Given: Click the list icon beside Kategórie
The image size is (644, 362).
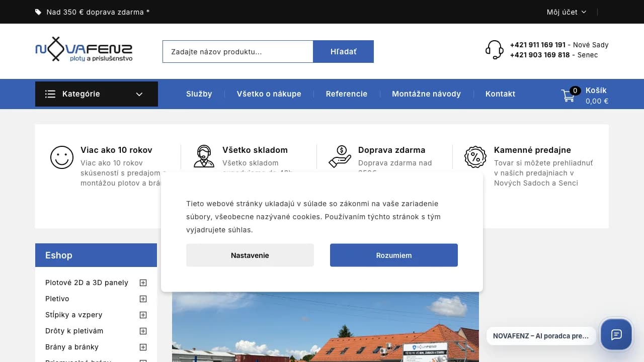Looking at the screenshot, I should [50, 94].
